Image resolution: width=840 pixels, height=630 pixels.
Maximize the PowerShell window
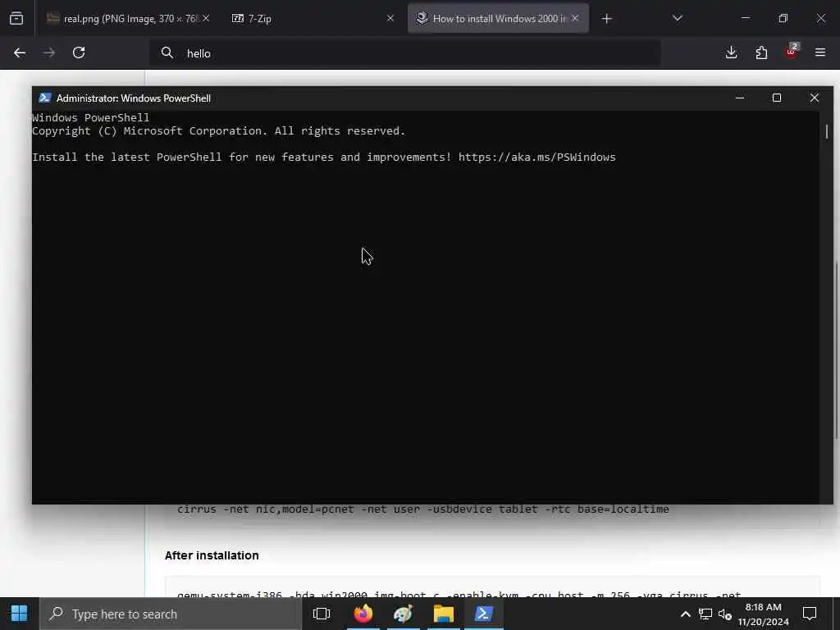coord(777,98)
